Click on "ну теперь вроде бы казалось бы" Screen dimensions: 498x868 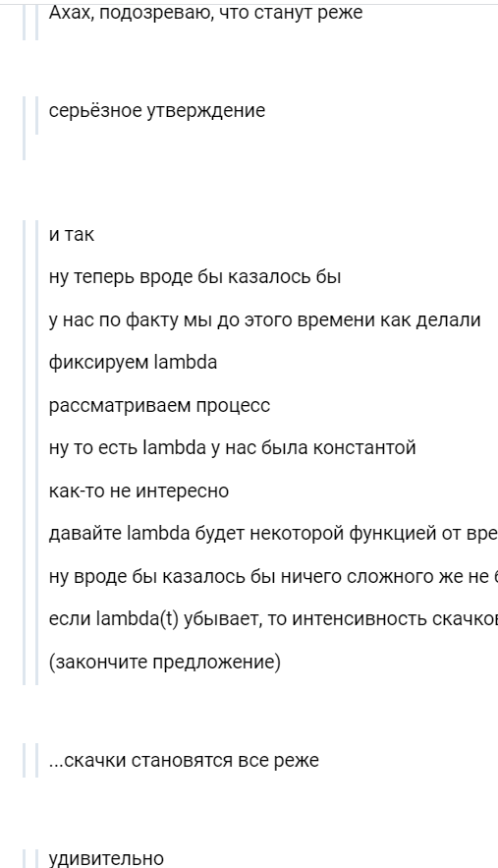pos(194,277)
